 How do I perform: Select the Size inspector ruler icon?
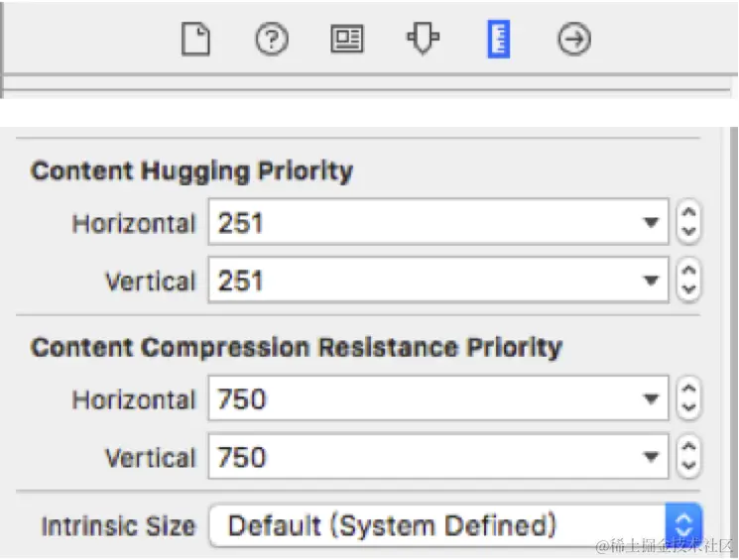tap(498, 40)
